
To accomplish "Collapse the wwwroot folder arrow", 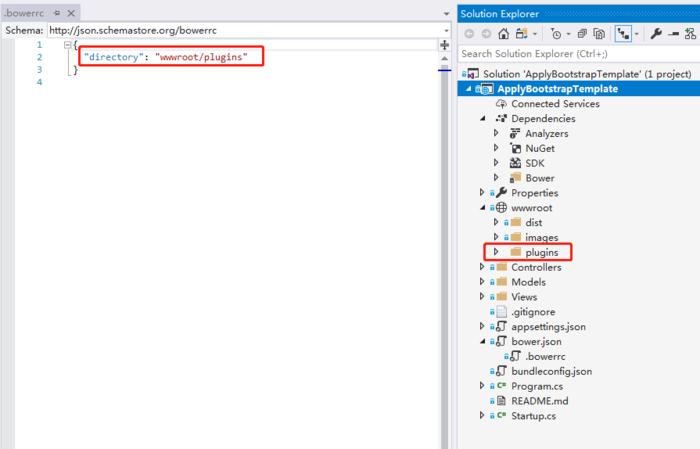I will click(x=483, y=208).
